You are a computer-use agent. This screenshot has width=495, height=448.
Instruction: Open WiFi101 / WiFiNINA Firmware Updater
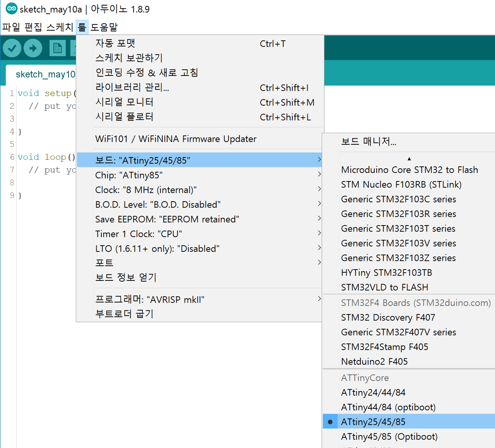[x=200, y=139]
